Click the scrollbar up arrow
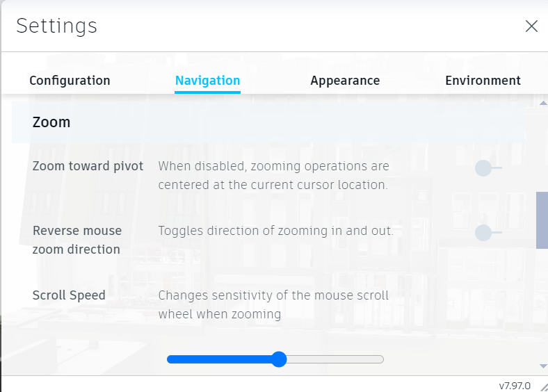Viewport: 548px width, 392px height. click(543, 104)
